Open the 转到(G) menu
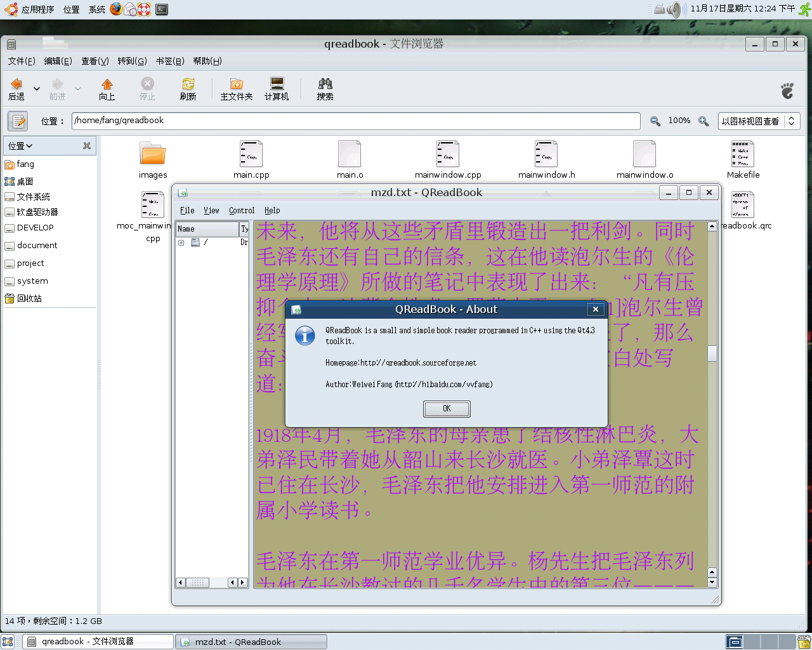The height and width of the screenshot is (650, 812). (132, 61)
